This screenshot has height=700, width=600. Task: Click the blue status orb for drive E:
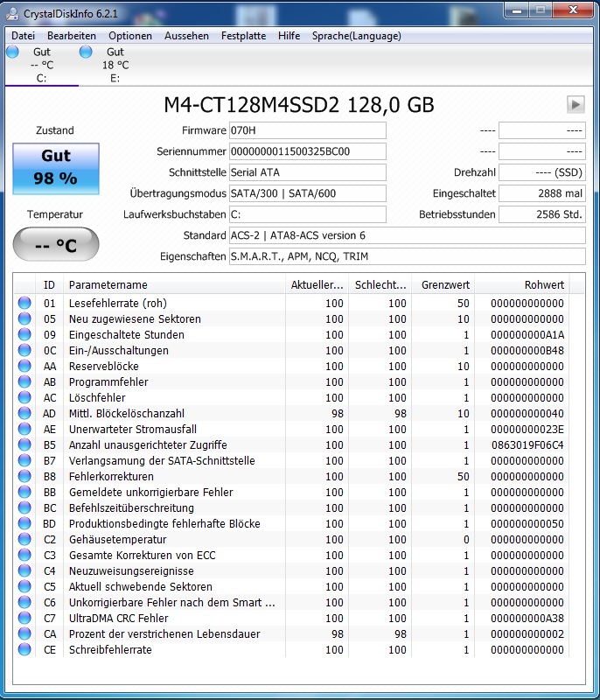point(86,52)
